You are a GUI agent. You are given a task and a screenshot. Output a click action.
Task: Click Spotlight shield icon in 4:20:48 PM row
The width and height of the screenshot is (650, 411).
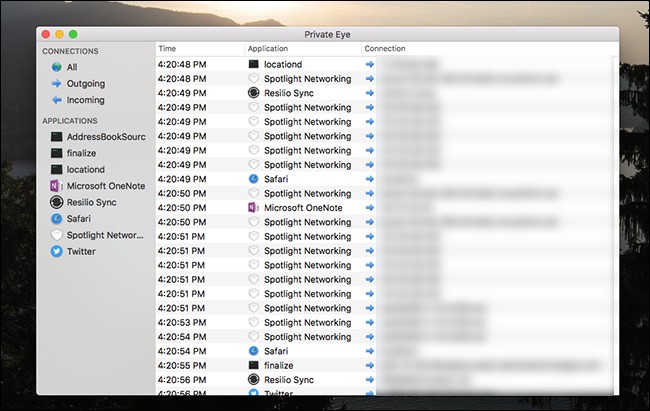tap(253, 78)
